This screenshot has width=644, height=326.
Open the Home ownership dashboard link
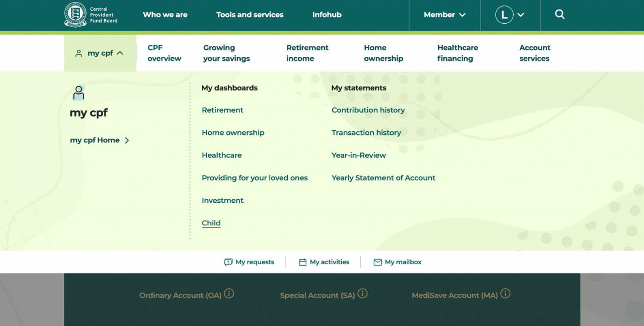tap(233, 133)
